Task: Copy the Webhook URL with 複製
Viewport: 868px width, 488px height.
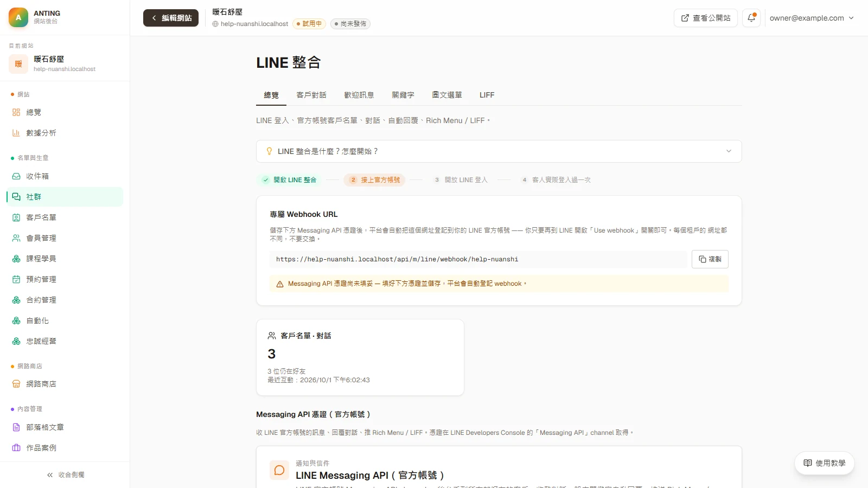Action: (x=710, y=259)
